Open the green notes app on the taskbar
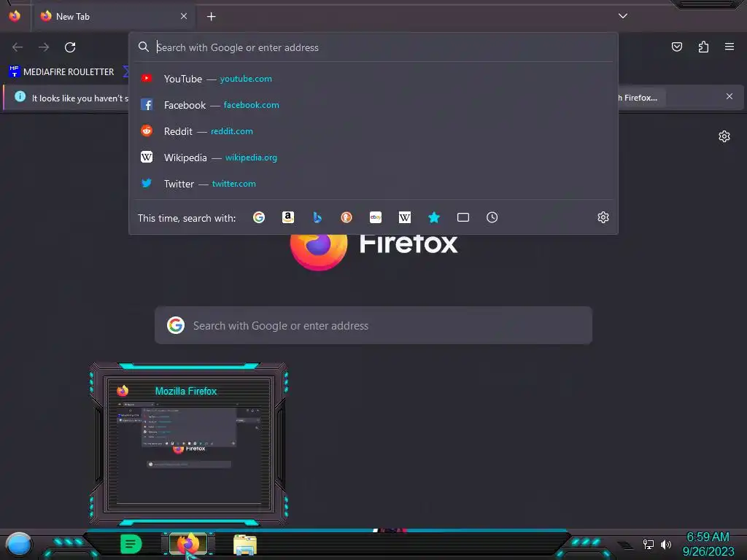747x560 pixels. point(131,544)
